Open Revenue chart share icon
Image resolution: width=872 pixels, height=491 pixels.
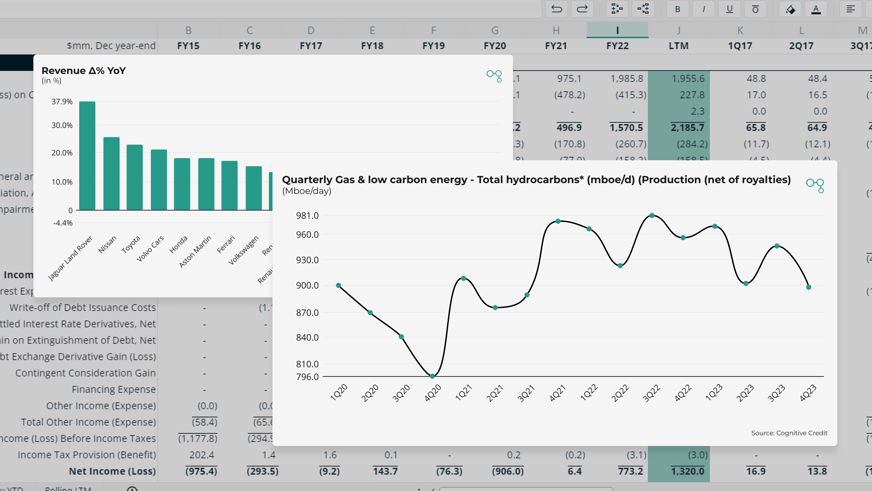(x=494, y=76)
